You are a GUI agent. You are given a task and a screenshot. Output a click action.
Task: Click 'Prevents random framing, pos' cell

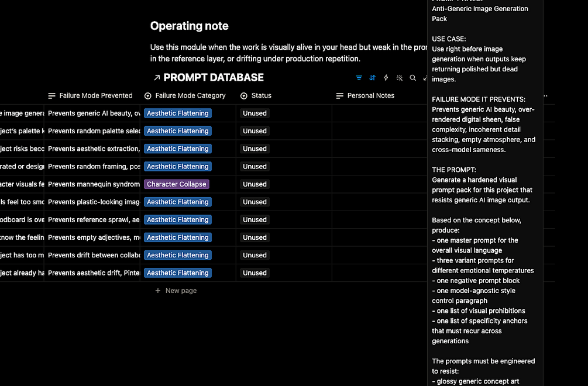[92, 167]
